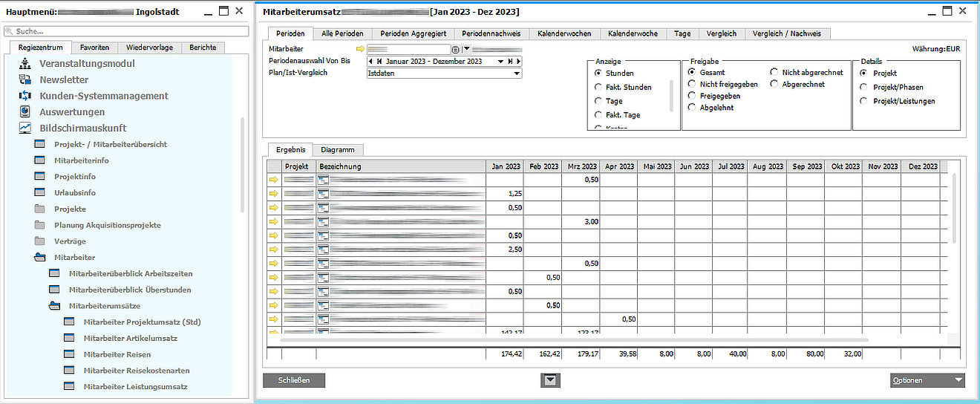Select the Fakt. Stunden radio button
Viewport: 980px width, 404px height.
(599, 88)
